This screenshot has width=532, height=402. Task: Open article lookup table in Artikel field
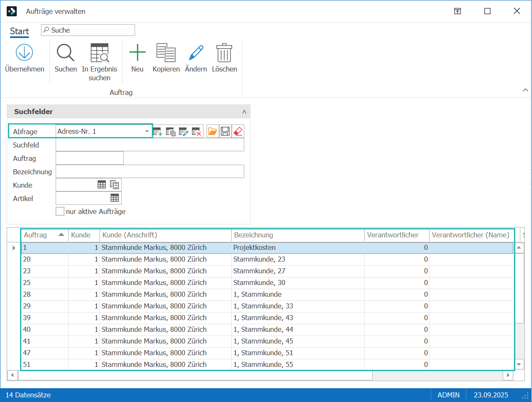[115, 198]
